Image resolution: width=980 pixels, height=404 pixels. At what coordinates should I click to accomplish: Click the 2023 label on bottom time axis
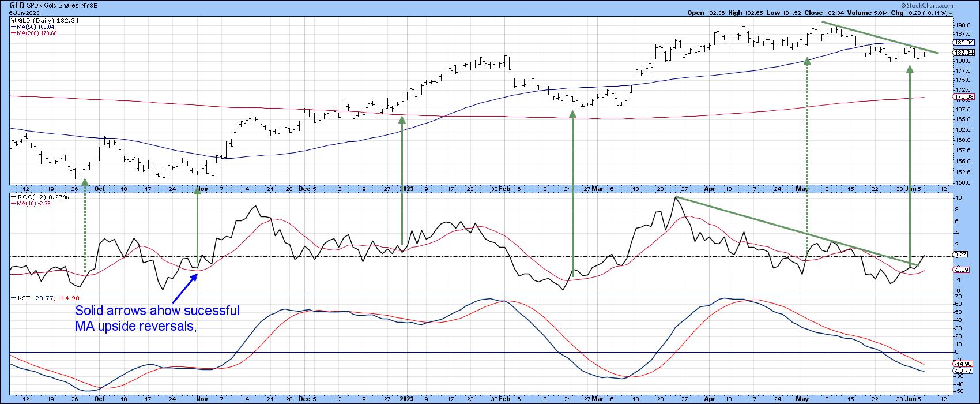pyautogui.click(x=407, y=399)
